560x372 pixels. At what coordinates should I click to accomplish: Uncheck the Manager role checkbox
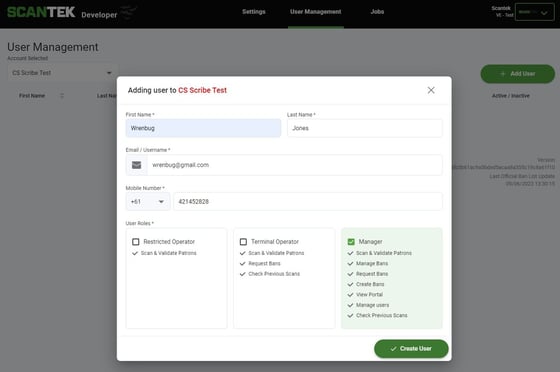point(351,242)
